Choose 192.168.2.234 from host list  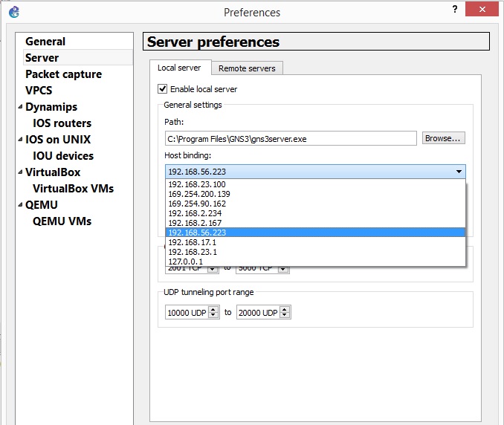click(x=315, y=213)
